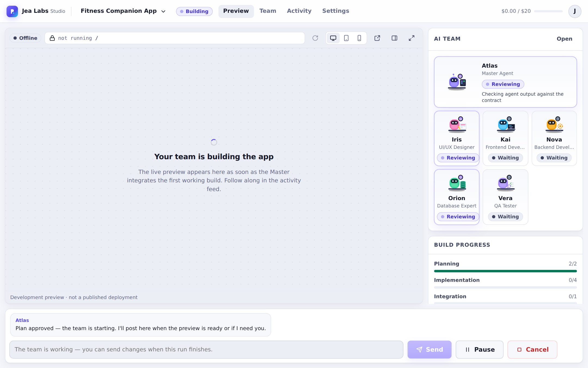Click Kai's Waiting status pill
This screenshot has height=368, width=588.
point(506,158)
